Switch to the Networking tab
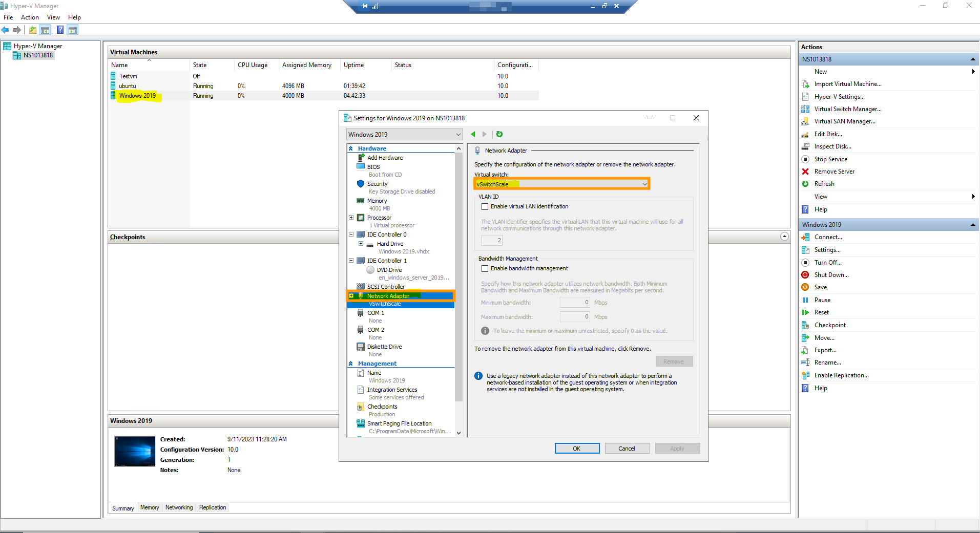Screen dimensions: 980x533 pos(179,507)
